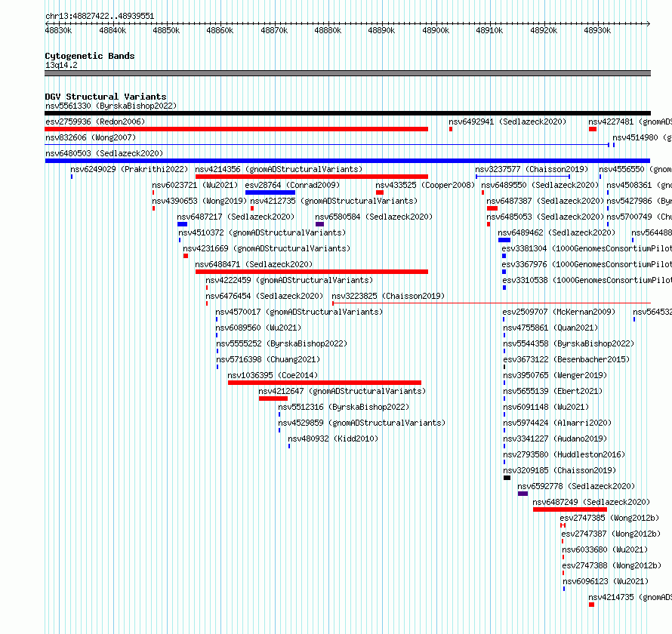Click the nsv3223825 Chaisson2019 red line
Viewport: 672px width, 634px height.
[x=492, y=303]
